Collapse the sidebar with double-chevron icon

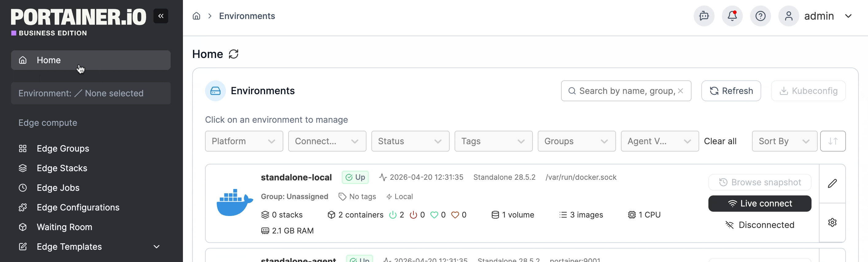(161, 16)
